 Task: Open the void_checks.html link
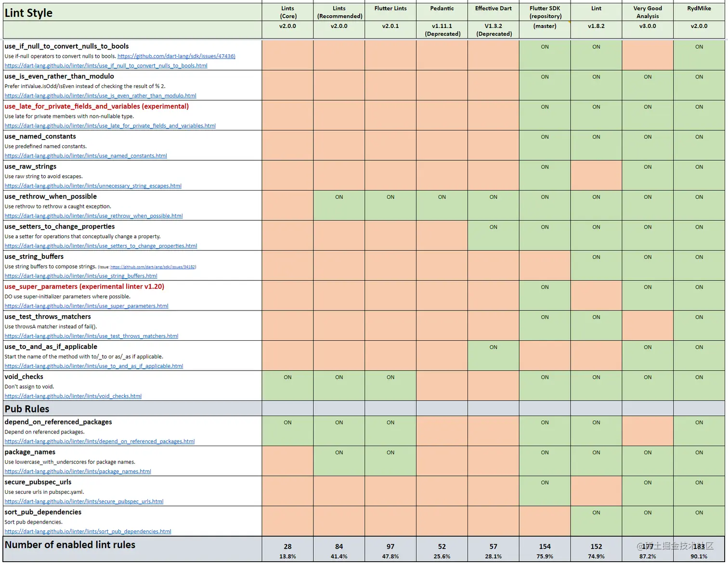[x=73, y=397]
